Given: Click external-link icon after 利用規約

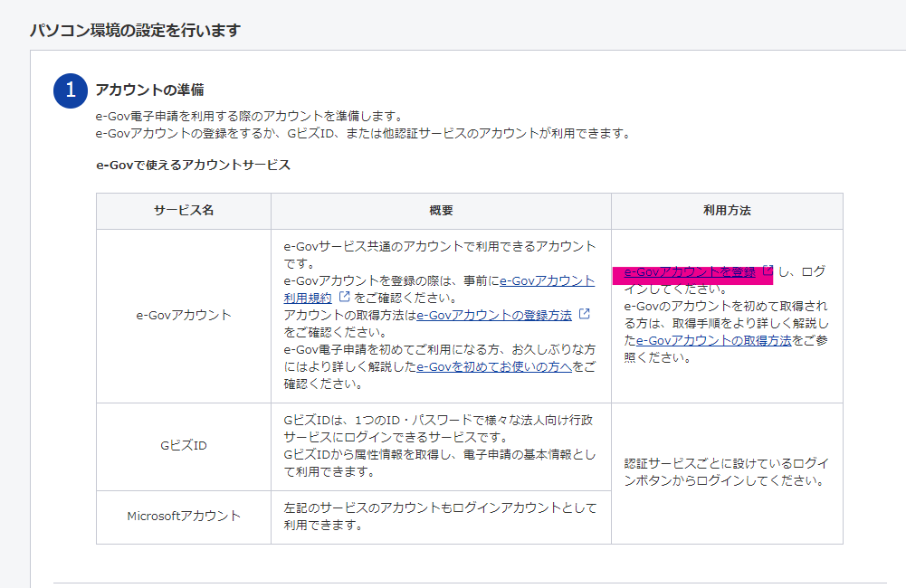Looking at the screenshot, I should (344, 297).
